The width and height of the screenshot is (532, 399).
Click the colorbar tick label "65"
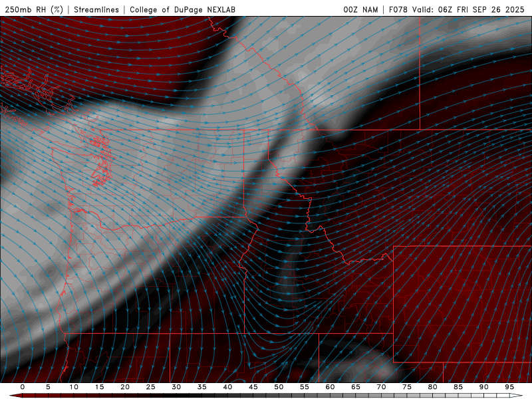click(356, 387)
